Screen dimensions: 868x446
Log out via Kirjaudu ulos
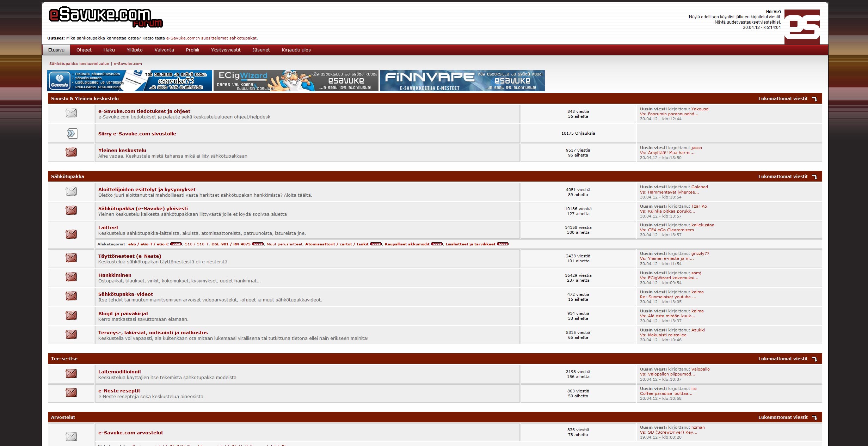[x=296, y=50]
